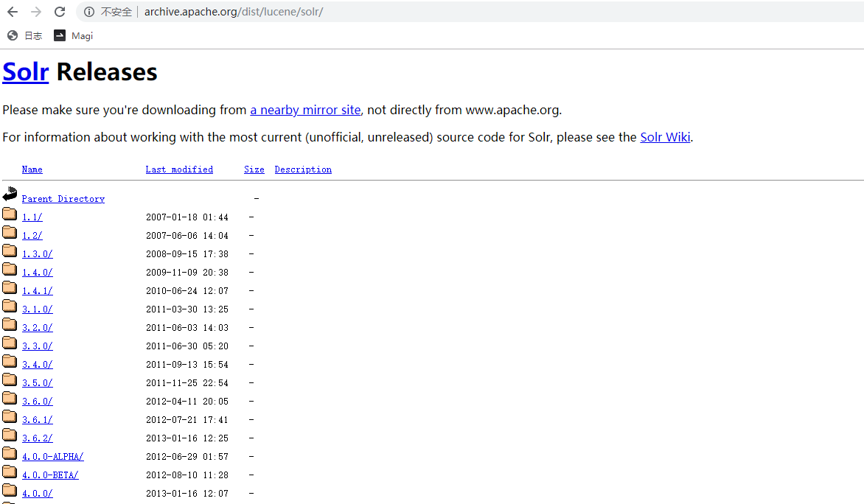Open the 1.4.1/ directory link

tap(38, 291)
